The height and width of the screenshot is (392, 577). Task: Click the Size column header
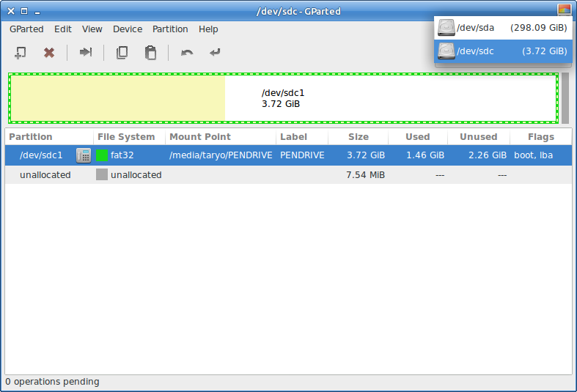tap(358, 137)
